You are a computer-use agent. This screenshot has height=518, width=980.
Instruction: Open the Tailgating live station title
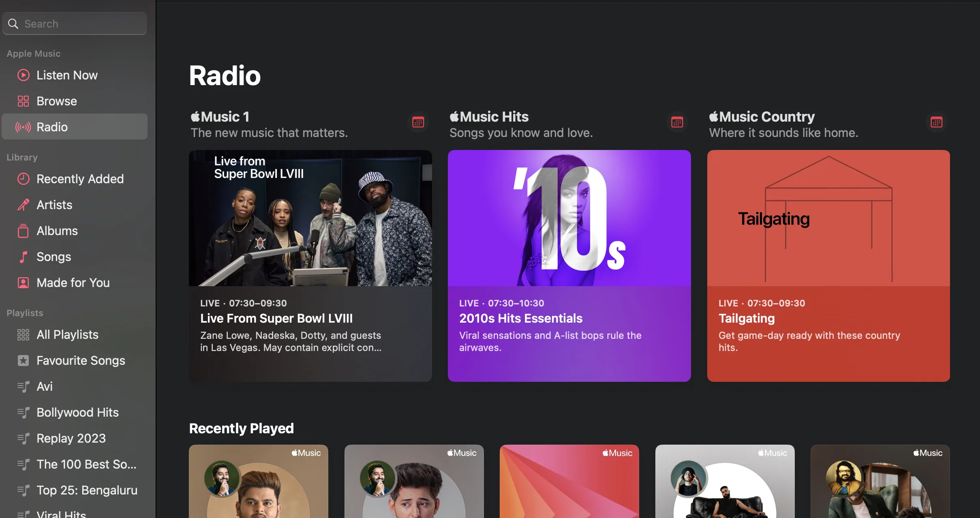point(746,318)
